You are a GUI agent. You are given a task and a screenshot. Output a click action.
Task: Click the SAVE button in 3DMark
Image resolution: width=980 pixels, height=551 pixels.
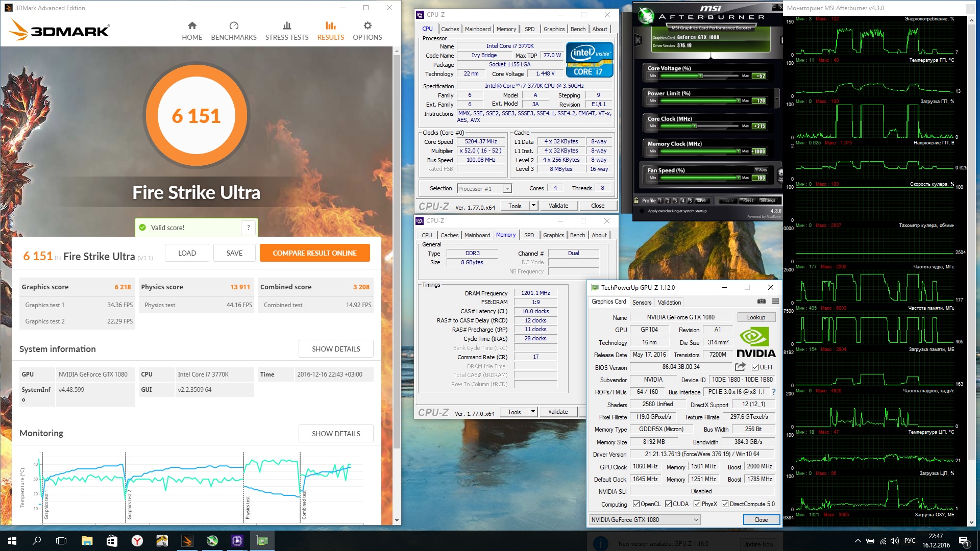coord(234,253)
